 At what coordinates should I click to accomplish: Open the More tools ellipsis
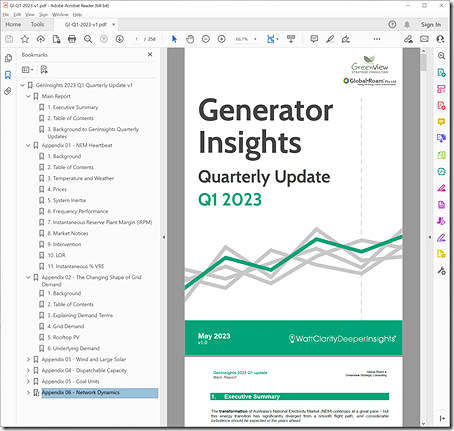click(377, 39)
